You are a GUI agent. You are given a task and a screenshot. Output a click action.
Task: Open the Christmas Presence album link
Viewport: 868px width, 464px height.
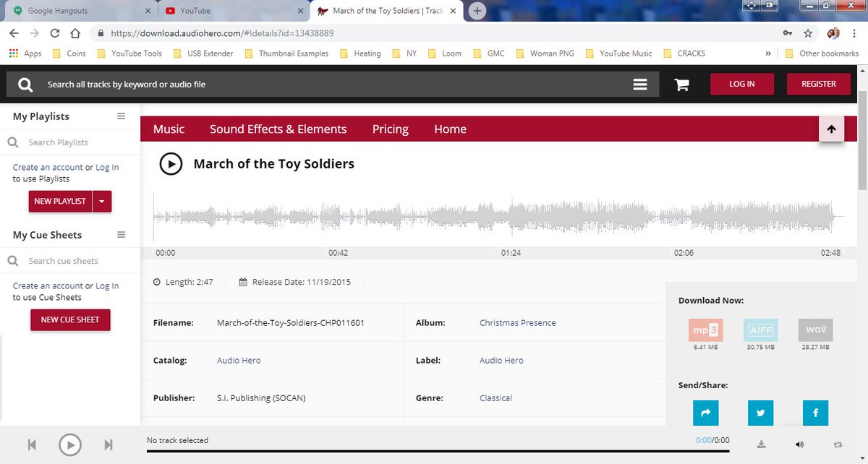[518, 323]
